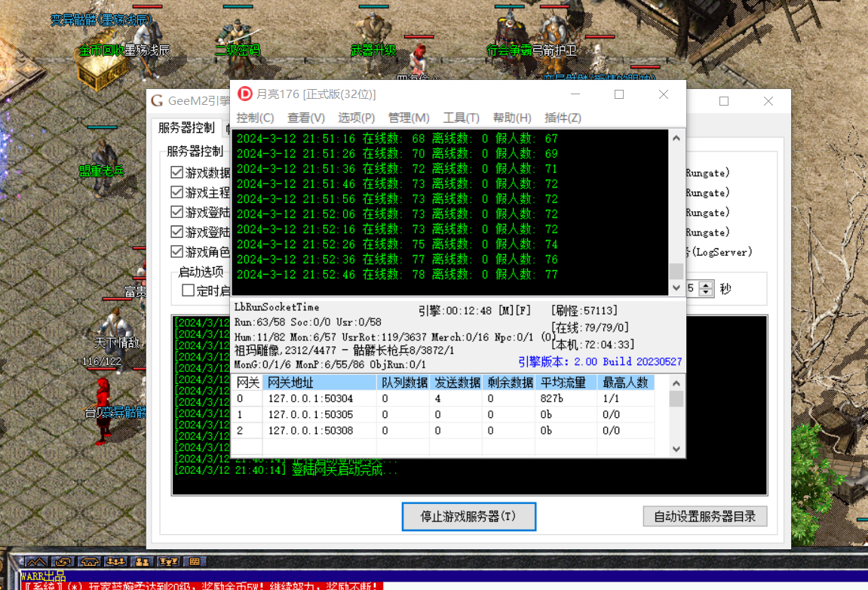This screenshot has width=868, height=590.
Task: Toggle 游戏登陆 checkbox directly above 游戏角色
Action: click(x=177, y=232)
